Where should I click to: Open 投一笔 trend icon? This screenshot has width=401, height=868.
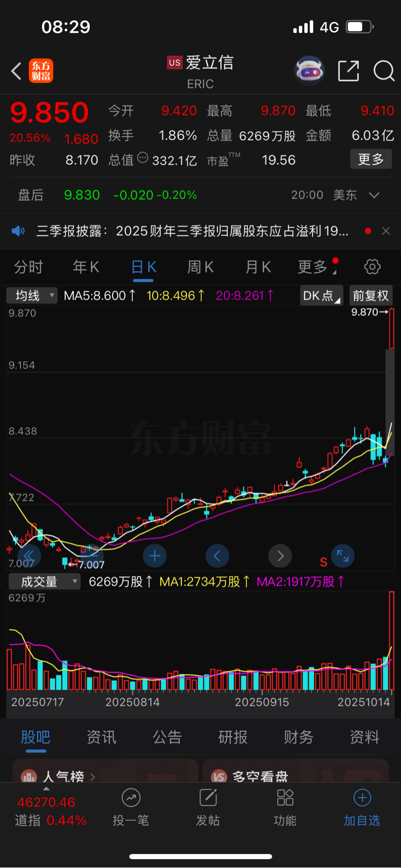[131, 798]
